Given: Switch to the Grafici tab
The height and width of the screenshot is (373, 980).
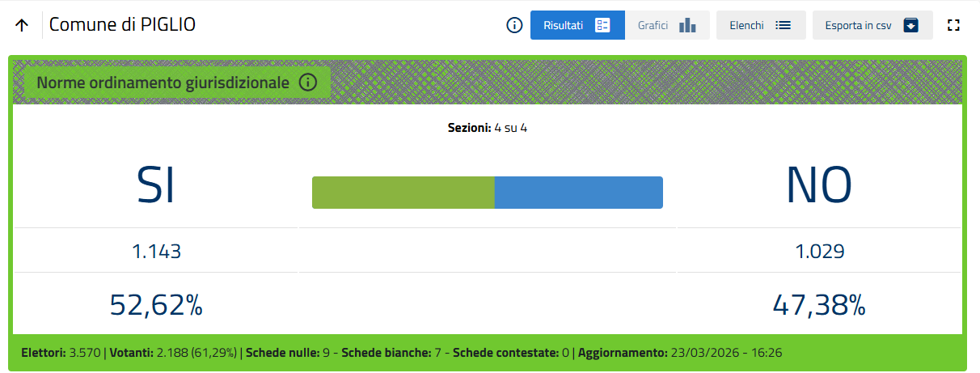Looking at the screenshot, I should (x=653, y=25).
